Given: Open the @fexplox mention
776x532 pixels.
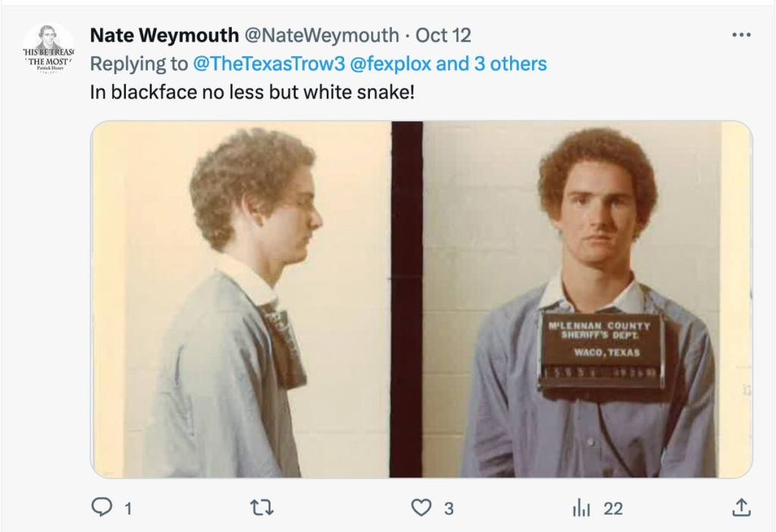Looking at the screenshot, I should [x=390, y=64].
